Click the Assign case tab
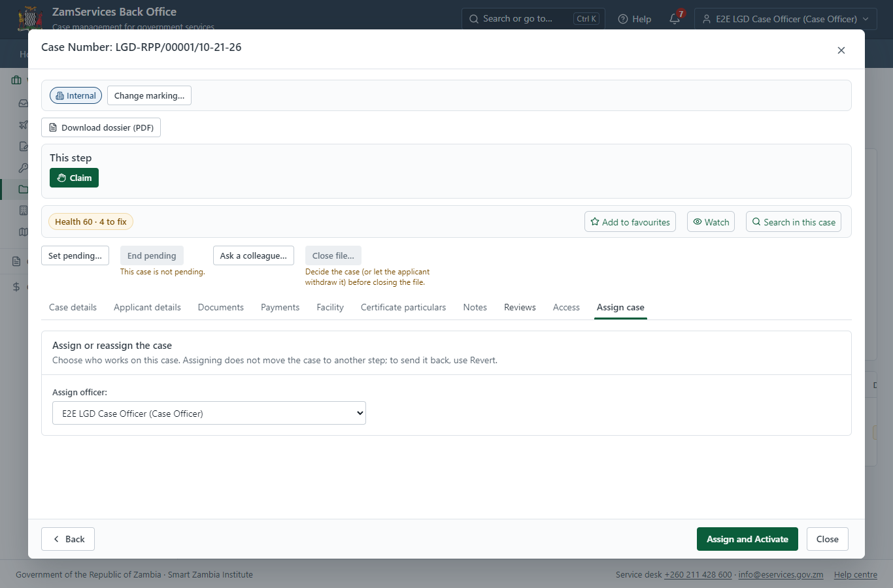The height and width of the screenshot is (588, 893). coord(620,307)
